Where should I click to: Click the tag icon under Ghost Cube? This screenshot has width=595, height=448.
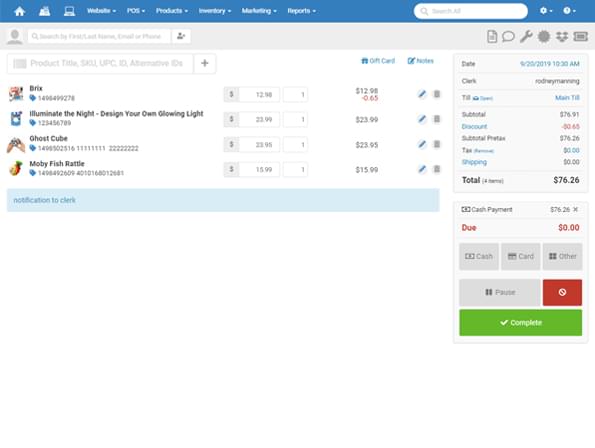pos(33,148)
